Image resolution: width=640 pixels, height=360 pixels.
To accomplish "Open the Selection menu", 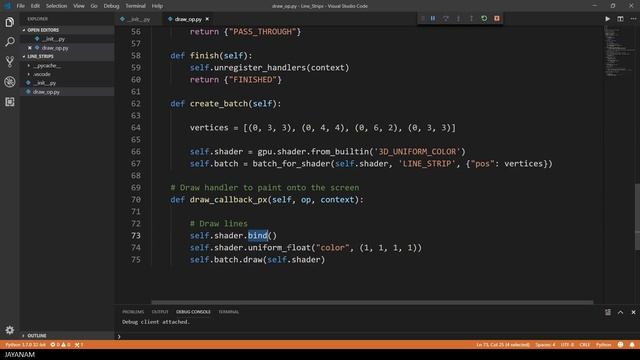I will (x=56, y=6).
